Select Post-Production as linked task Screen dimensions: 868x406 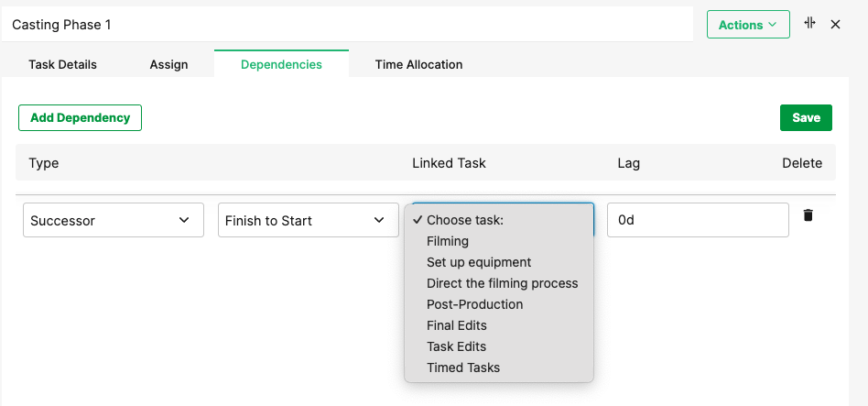click(x=475, y=304)
